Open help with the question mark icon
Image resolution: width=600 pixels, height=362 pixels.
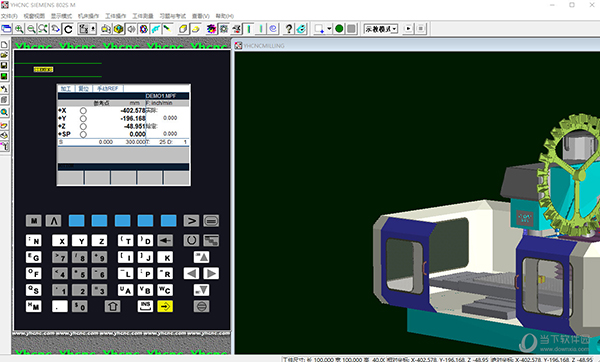click(x=289, y=29)
